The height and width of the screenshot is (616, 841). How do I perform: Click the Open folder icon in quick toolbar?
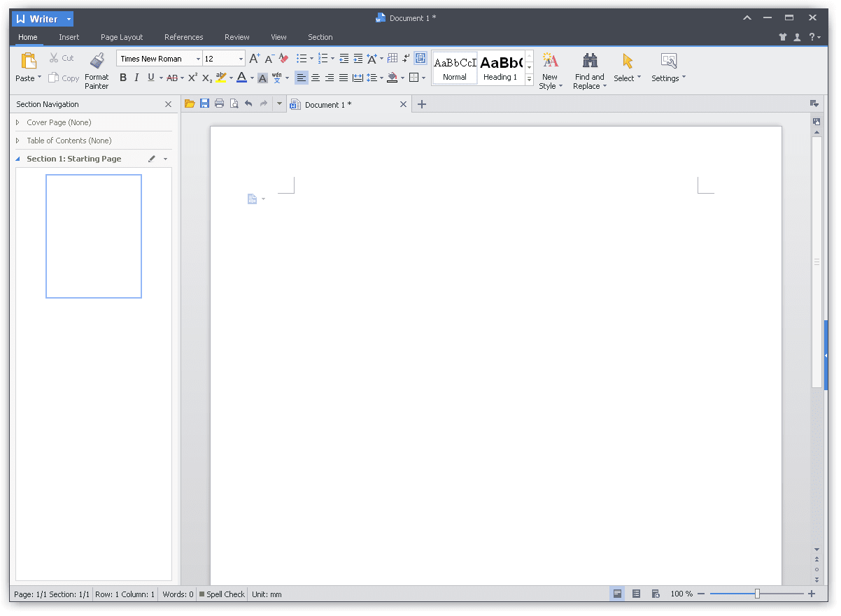click(190, 103)
